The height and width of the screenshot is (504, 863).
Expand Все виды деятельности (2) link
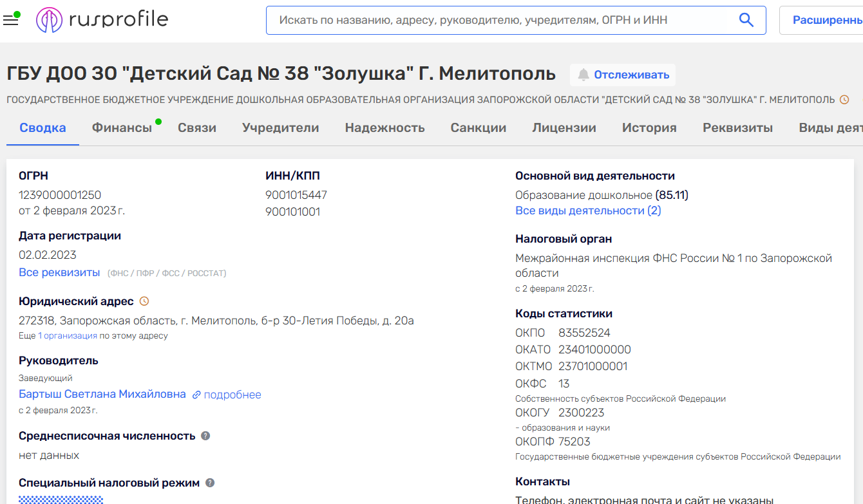[588, 210]
